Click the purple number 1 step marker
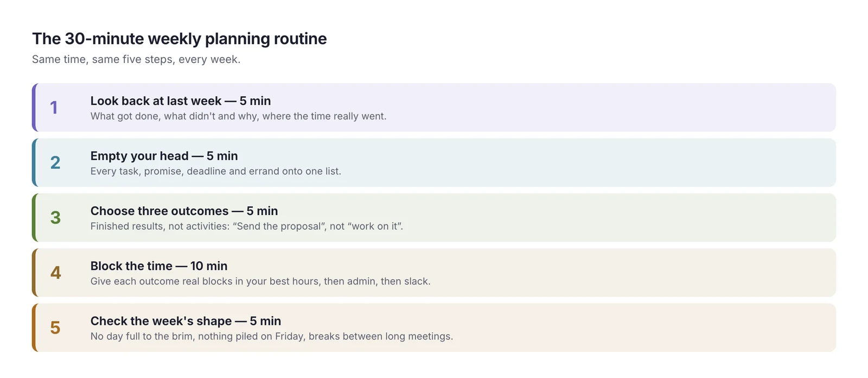868x378 pixels. (54, 108)
